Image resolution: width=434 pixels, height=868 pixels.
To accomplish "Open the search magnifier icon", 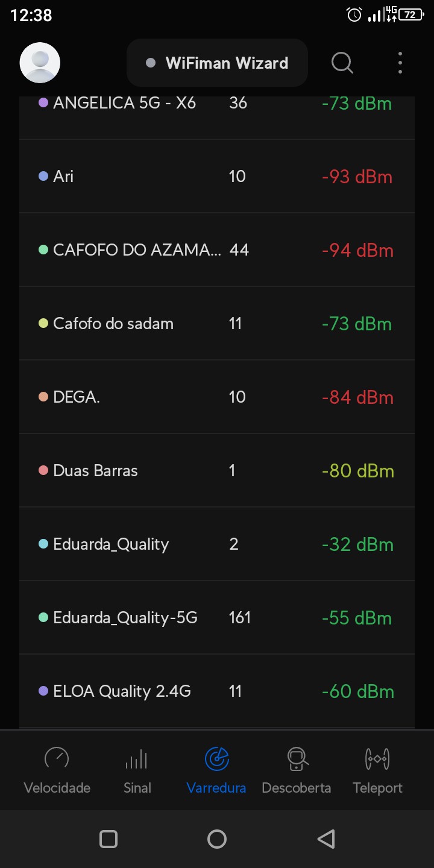I will point(342,63).
